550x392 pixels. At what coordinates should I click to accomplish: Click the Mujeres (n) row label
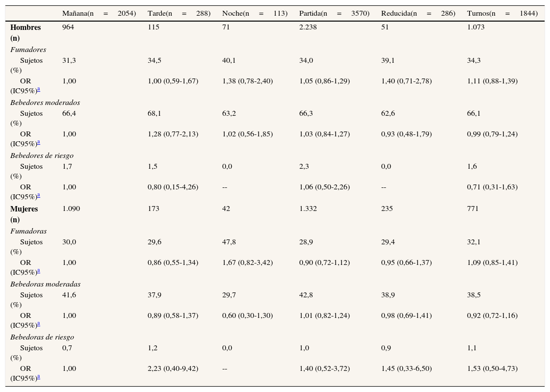pos(24,214)
